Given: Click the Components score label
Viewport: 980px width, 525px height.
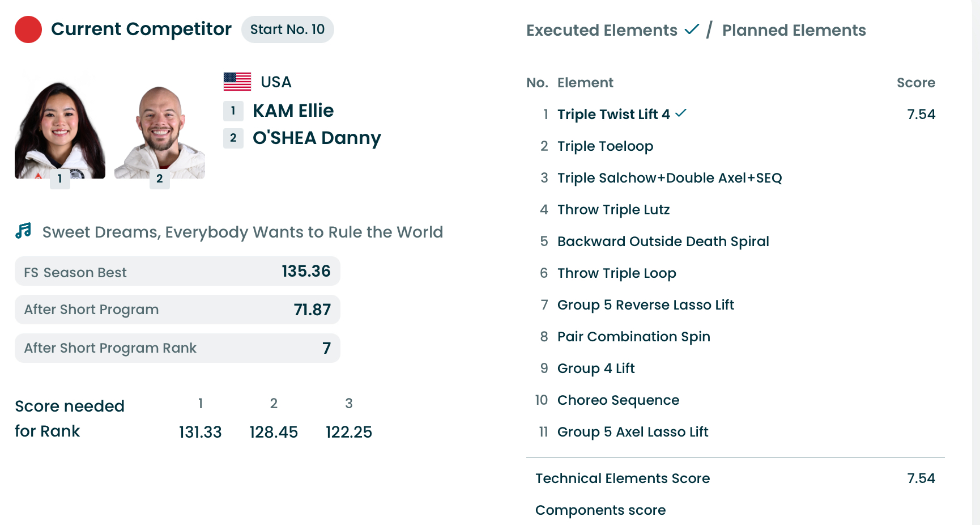Looking at the screenshot, I should tap(600, 510).
